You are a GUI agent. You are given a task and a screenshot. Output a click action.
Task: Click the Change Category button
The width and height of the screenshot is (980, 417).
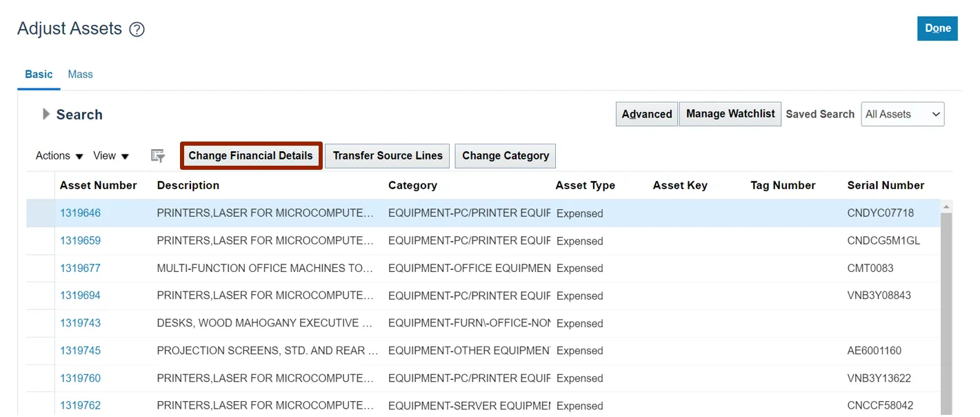[505, 156]
